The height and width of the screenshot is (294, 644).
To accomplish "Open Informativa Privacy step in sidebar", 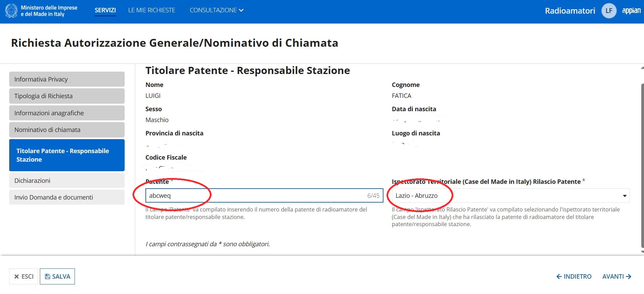I will [67, 79].
